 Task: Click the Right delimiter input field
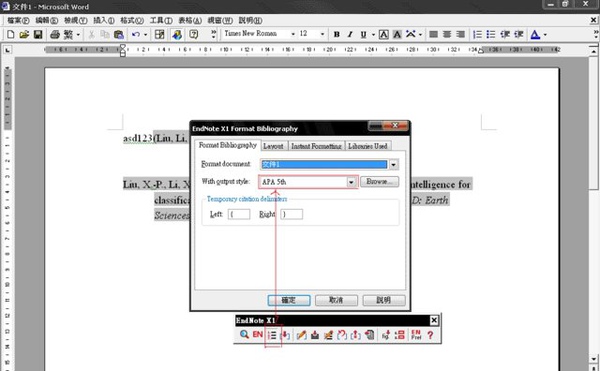[x=292, y=214]
